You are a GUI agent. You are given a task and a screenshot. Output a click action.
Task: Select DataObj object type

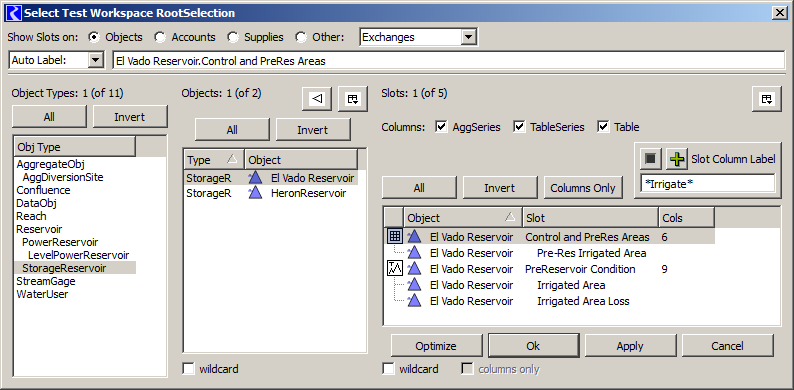tap(36, 203)
